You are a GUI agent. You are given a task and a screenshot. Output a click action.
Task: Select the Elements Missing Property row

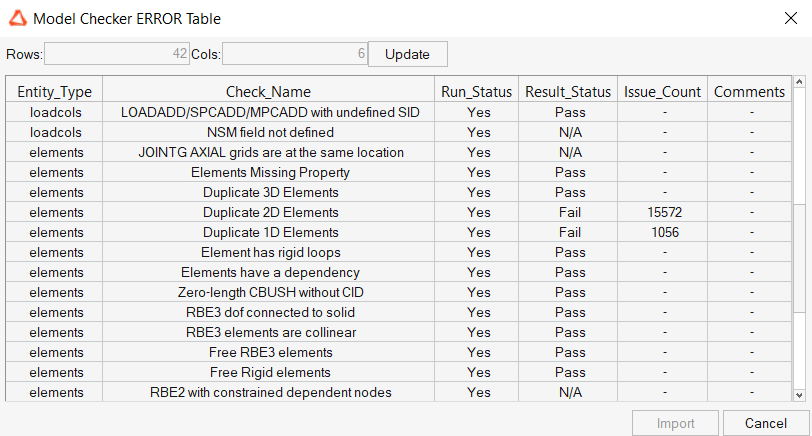270,172
